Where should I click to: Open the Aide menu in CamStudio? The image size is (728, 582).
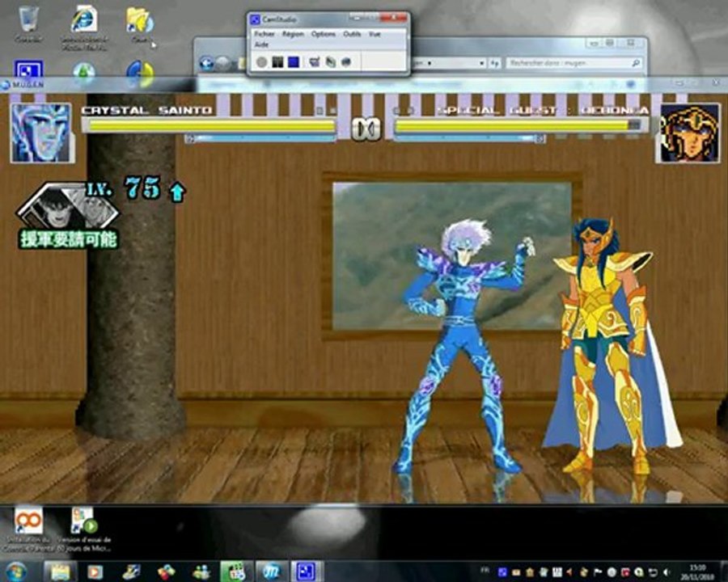262,44
